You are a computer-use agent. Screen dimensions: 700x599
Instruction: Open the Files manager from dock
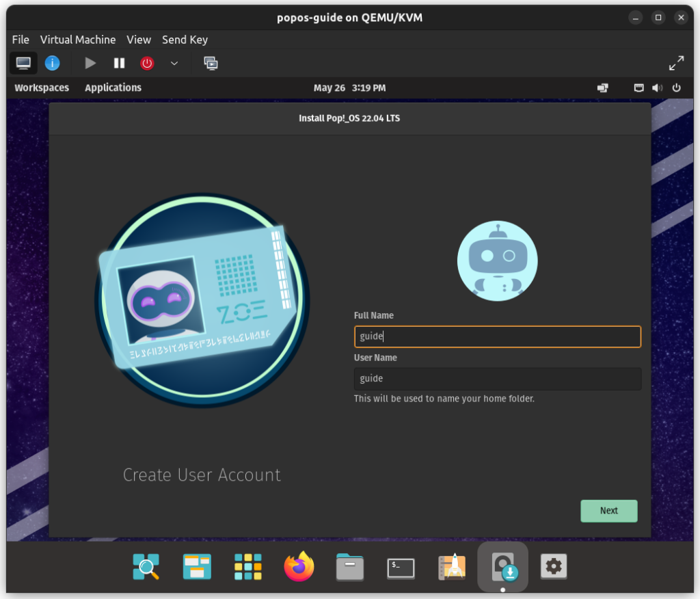[349, 566]
